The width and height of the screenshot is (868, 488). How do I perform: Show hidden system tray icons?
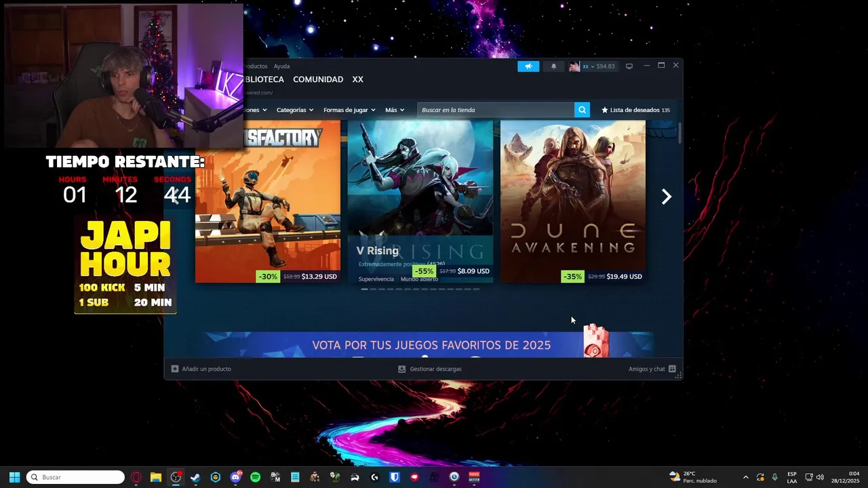click(x=746, y=477)
